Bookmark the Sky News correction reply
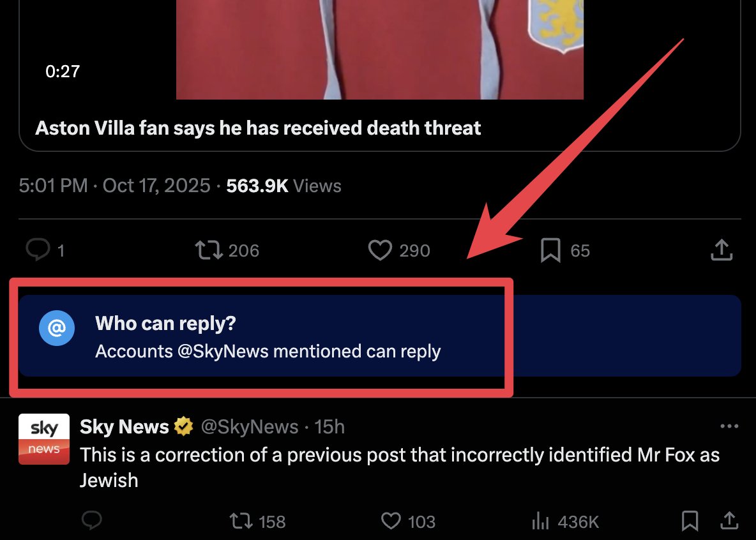The image size is (756, 540). (690, 521)
